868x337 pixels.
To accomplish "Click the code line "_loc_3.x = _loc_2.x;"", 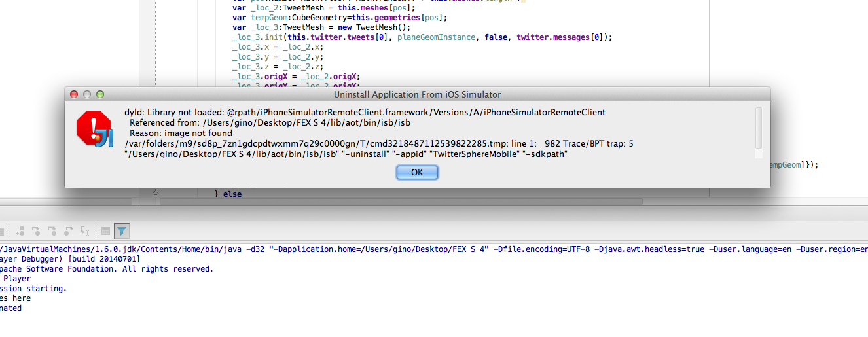I will point(278,47).
